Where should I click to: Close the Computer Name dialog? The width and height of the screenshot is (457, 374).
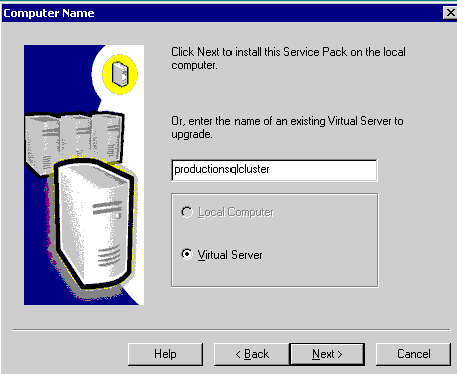450,13
